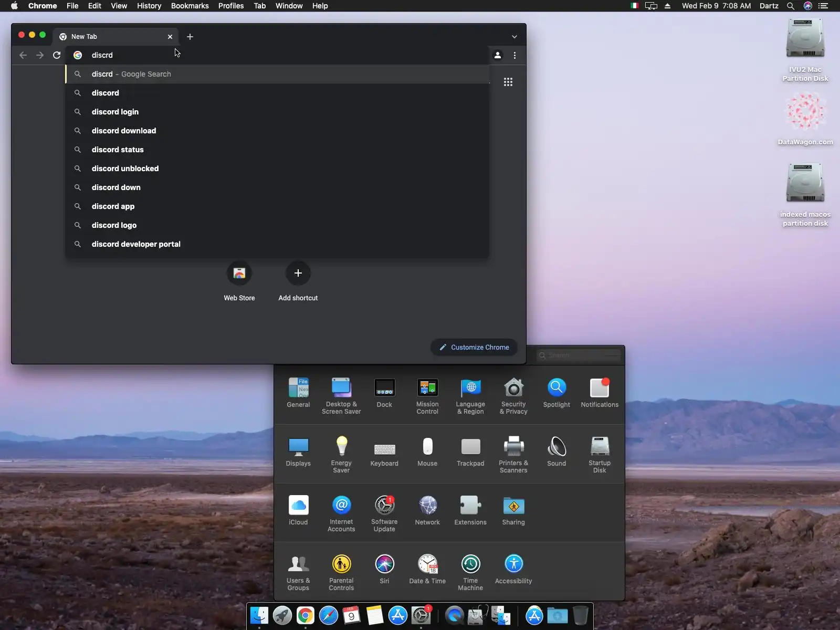Screen dimensions: 840x630
Task: Pick the 'discord status' suggestion
Action: pos(277,150)
